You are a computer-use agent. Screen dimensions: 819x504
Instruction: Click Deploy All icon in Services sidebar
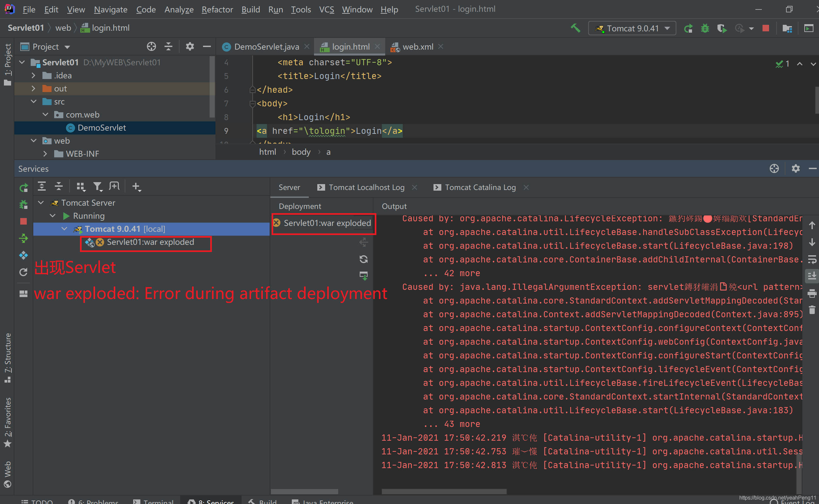point(23,238)
